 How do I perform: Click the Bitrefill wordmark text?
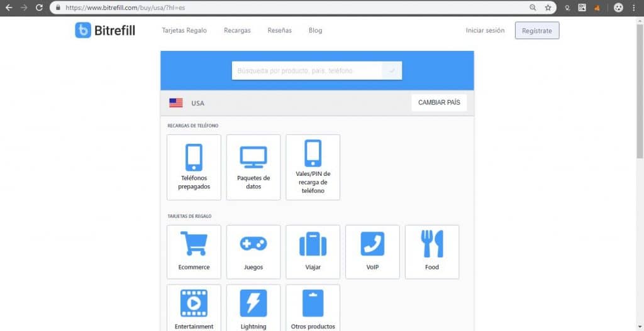114,30
